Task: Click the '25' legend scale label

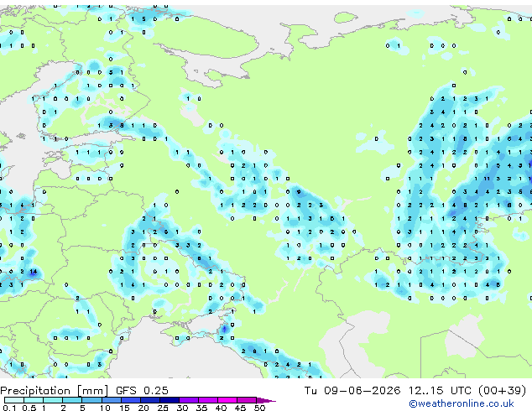Action: pyautogui.click(x=163, y=408)
